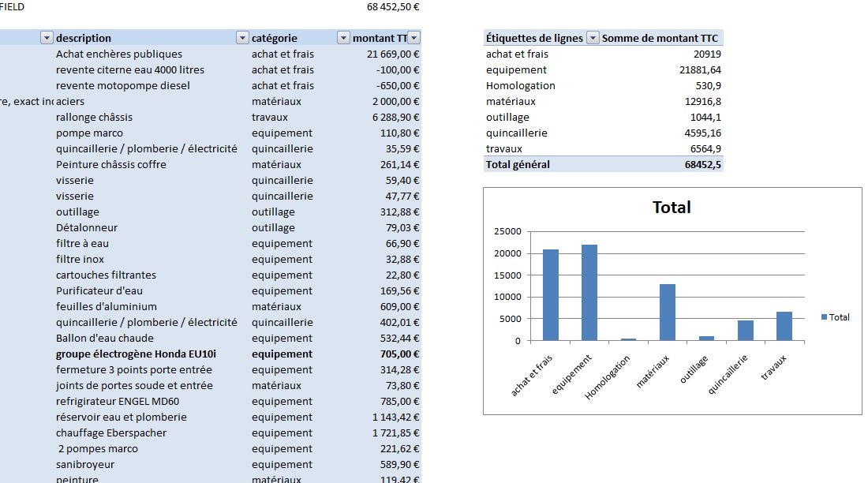The width and height of the screenshot is (868, 483).
Task: Select the equipement bar in the chart
Action: tap(589, 293)
